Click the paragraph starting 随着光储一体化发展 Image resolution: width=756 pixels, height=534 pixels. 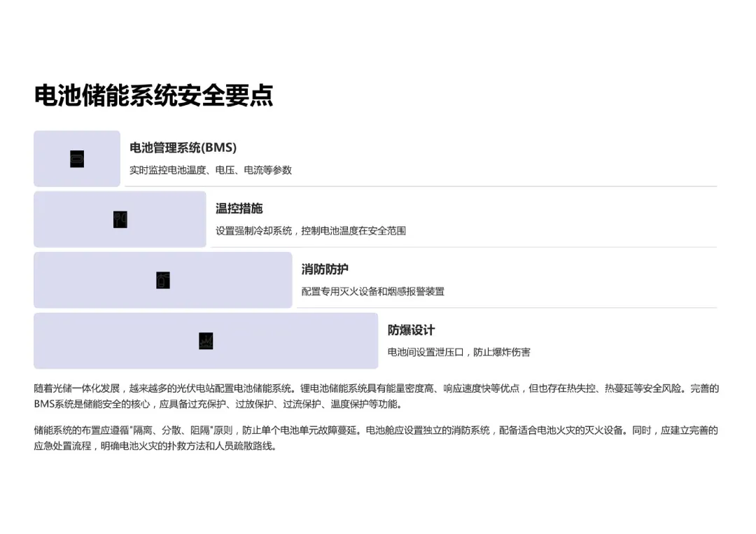[376, 396]
